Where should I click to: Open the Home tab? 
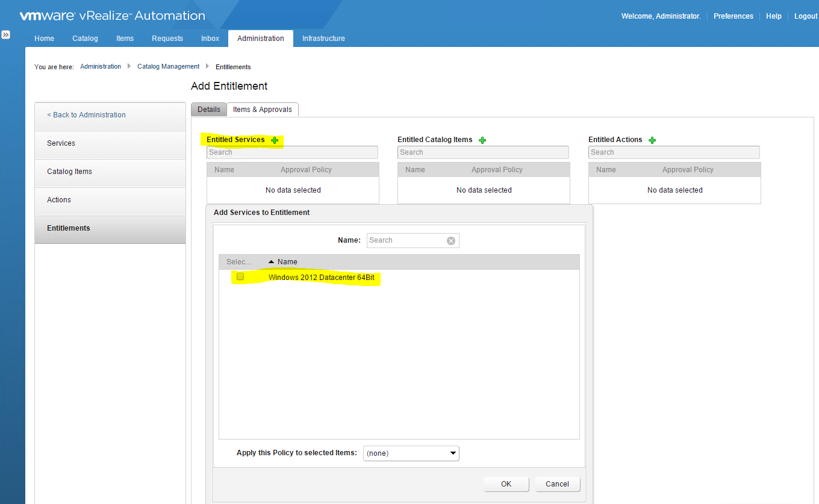(x=45, y=39)
